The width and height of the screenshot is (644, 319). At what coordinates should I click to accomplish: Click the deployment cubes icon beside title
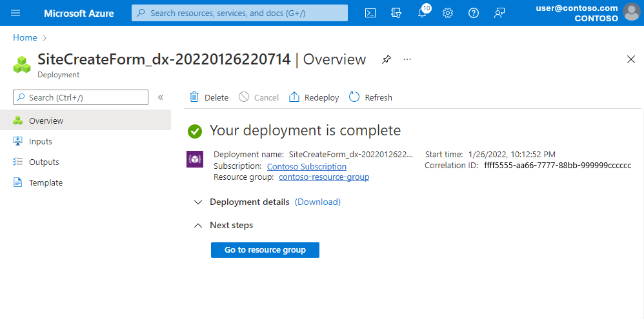tap(22, 64)
